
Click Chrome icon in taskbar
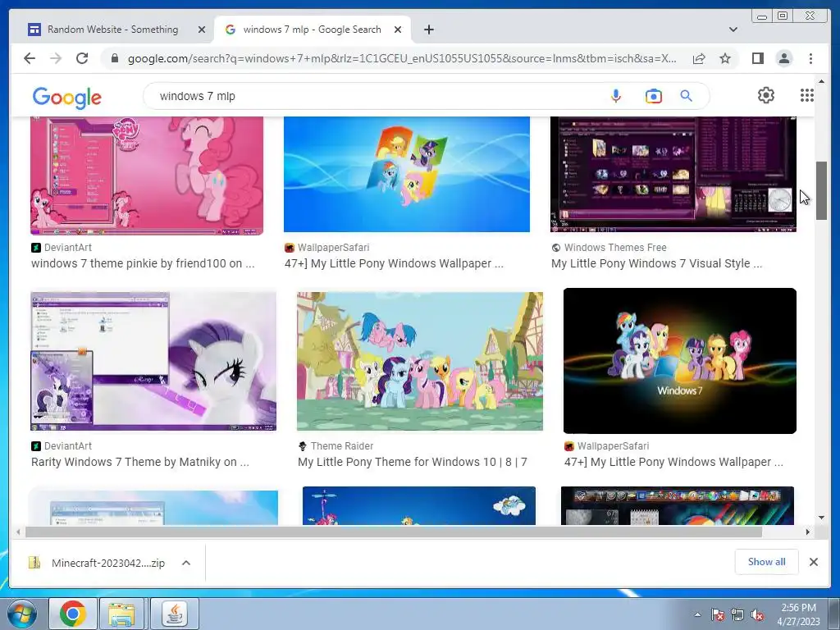tap(73, 614)
